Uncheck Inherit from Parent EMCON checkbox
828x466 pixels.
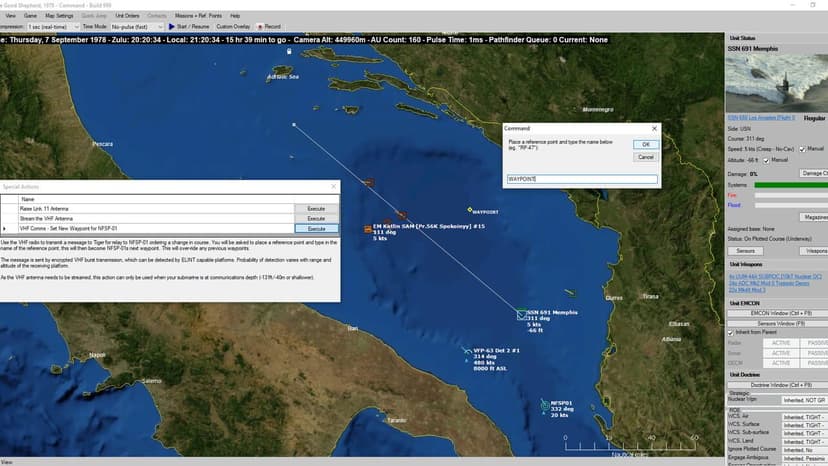click(731, 333)
